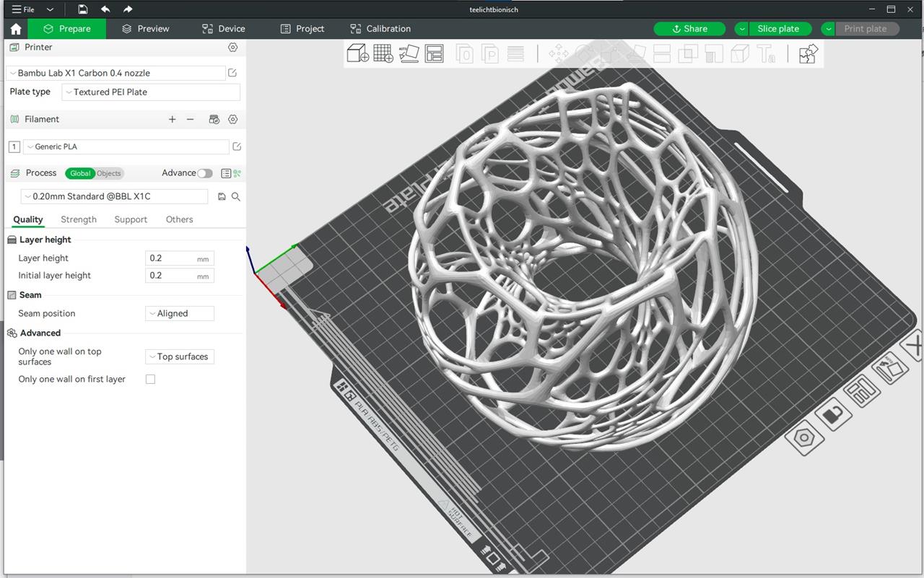924x578 pixels.
Task: Open the Support settings tab
Action: (131, 219)
